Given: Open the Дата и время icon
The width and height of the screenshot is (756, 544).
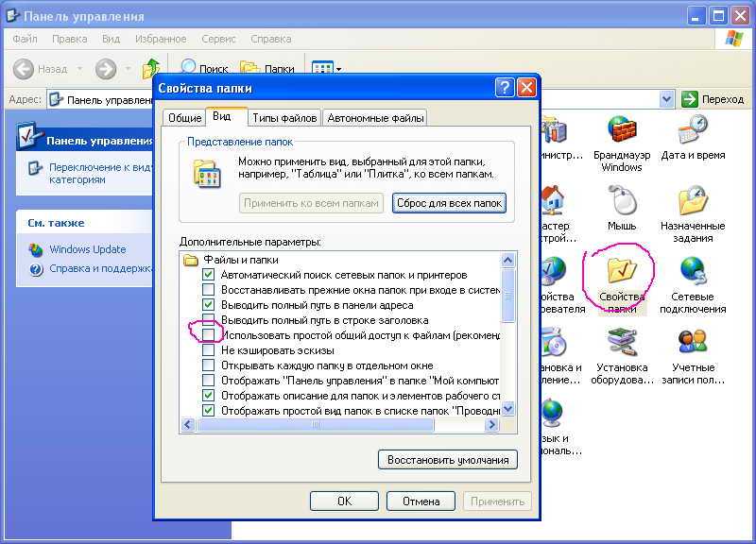Looking at the screenshot, I should pos(693,129).
